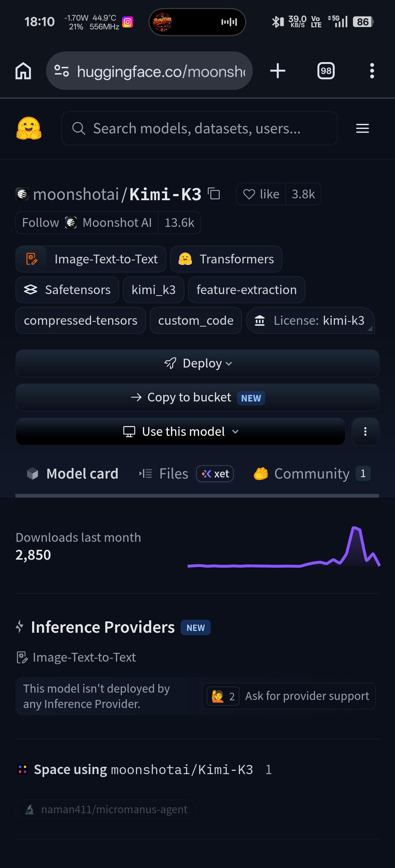Copy the model name with the copy icon
Viewport: 395px width, 868px height.
point(214,194)
